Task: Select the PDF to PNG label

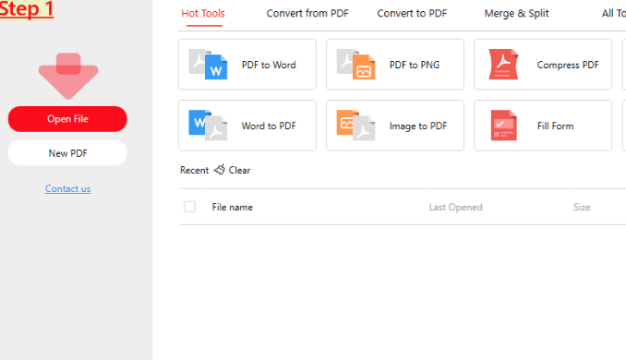Action: (414, 65)
